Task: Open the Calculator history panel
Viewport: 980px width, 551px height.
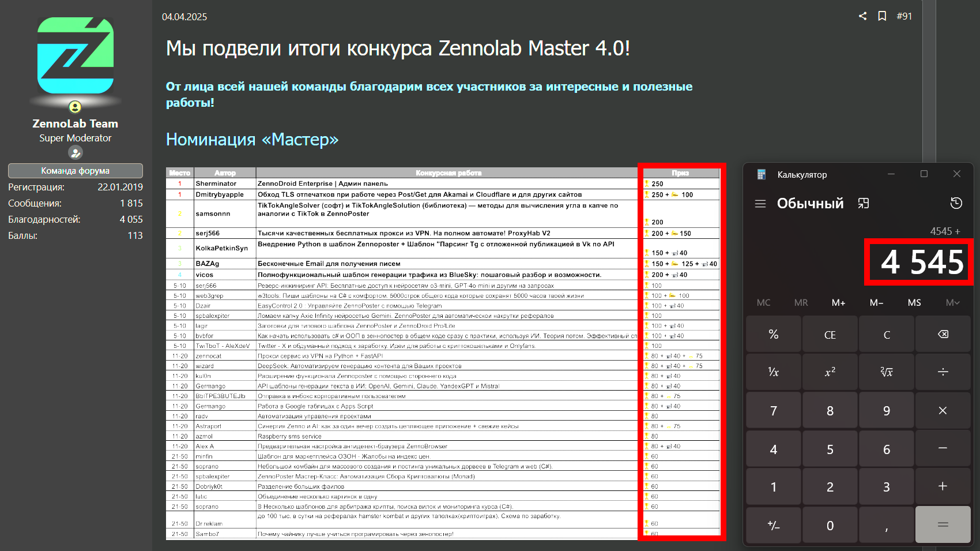Action: (956, 203)
